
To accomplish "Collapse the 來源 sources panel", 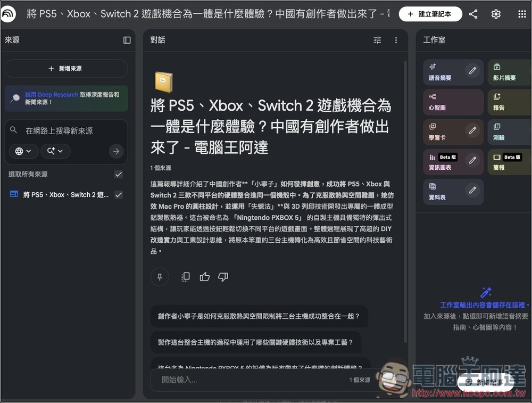I will (127, 40).
